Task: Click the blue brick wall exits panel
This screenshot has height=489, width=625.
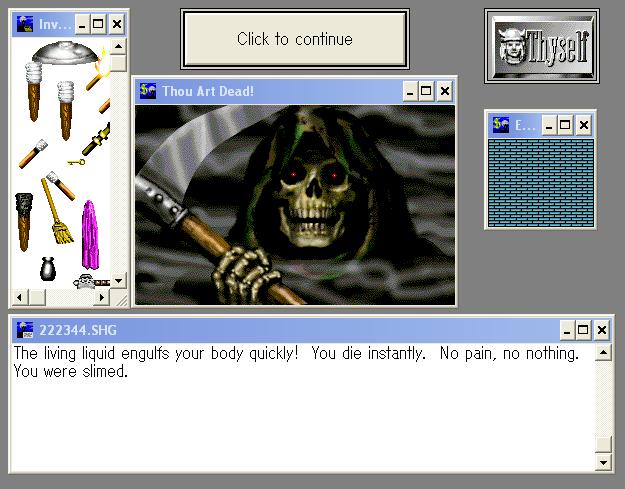Action: tap(540, 182)
